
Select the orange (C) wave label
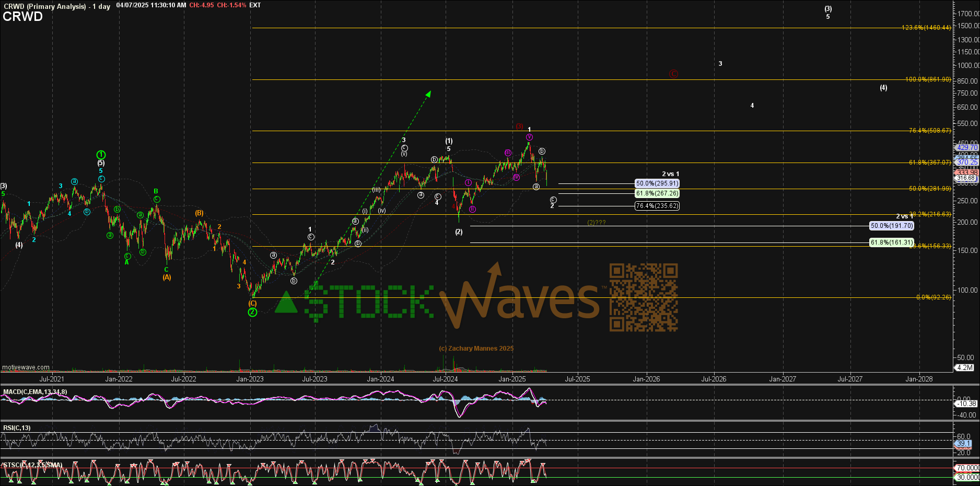coord(252,303)
